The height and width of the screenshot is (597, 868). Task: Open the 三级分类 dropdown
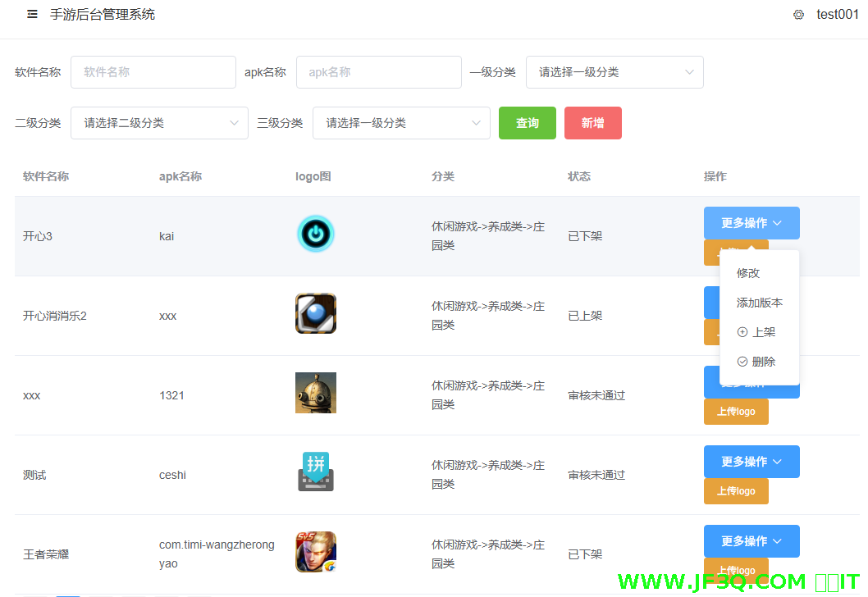[x=401, y=122]
